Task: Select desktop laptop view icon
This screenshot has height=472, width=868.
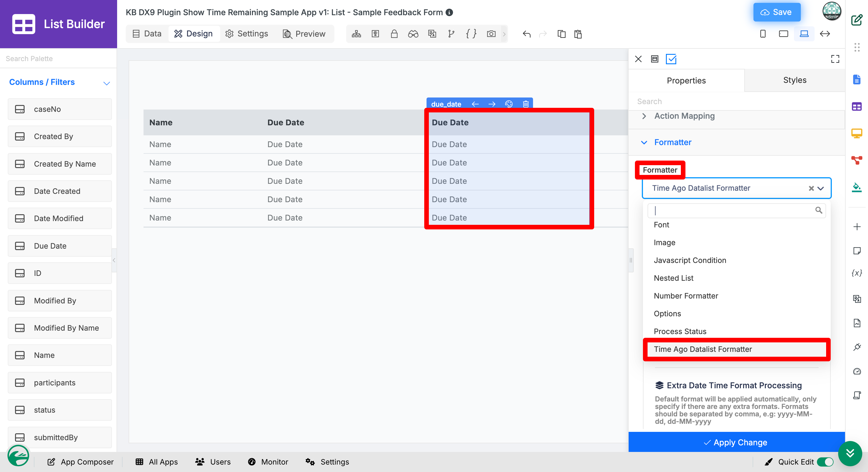Action: point(804,34)
